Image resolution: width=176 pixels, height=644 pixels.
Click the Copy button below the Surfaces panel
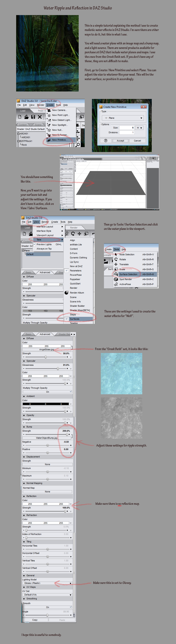[x=35, y=620]
